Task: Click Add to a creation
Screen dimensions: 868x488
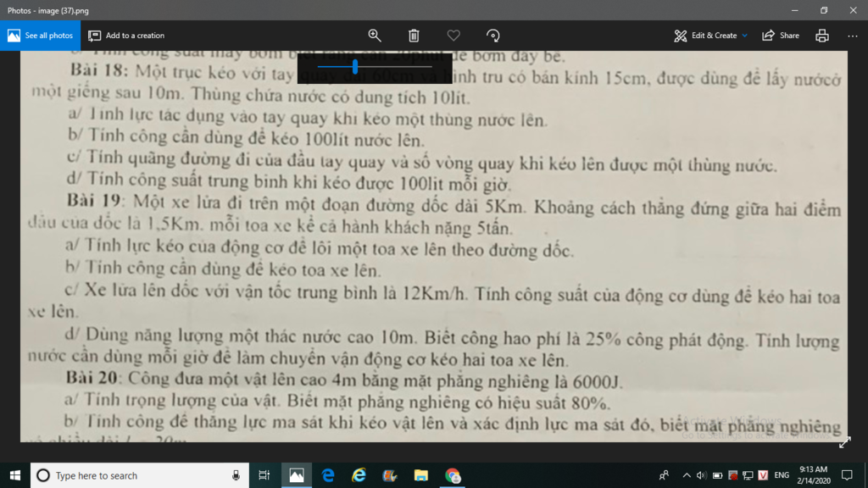Action: (126, 36)
